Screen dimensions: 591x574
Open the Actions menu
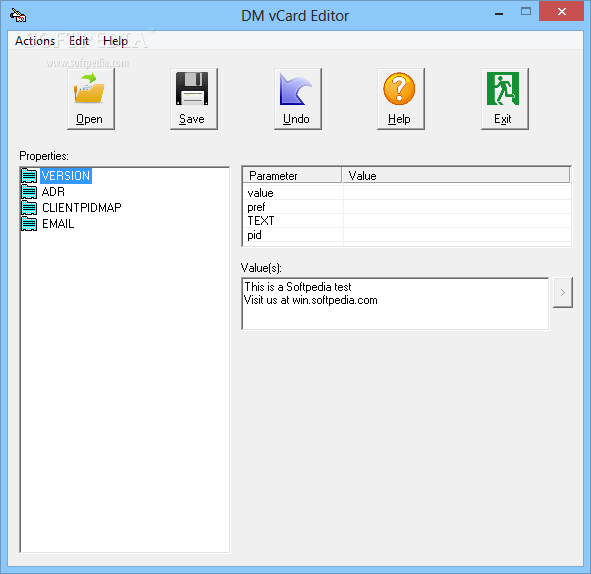[x=35, y=41]
